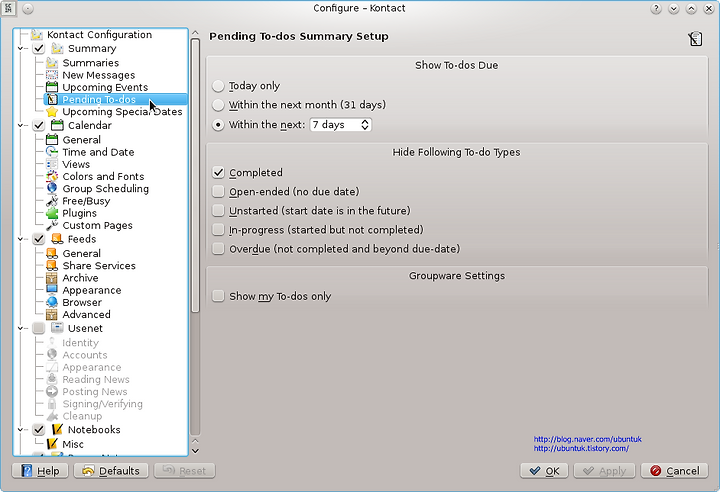Disable the Summary component checkbox
The height and width of the screenshot is (492, 720).
coord(39,48)
